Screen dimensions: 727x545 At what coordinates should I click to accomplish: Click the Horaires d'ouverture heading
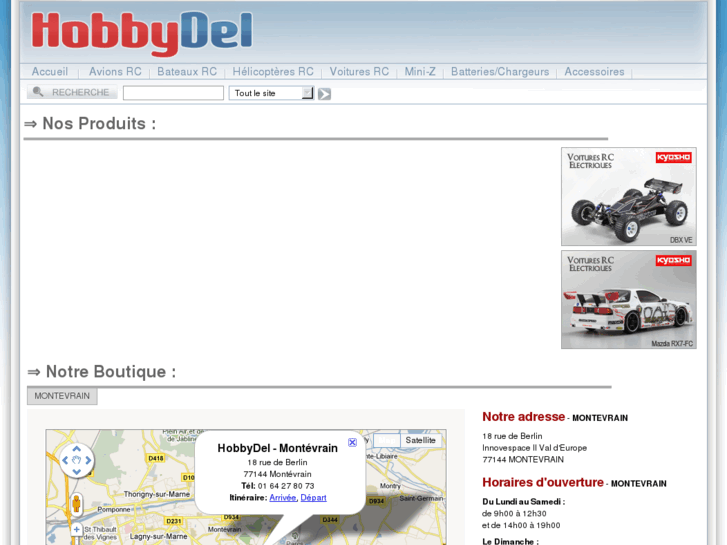coord(543,482)
